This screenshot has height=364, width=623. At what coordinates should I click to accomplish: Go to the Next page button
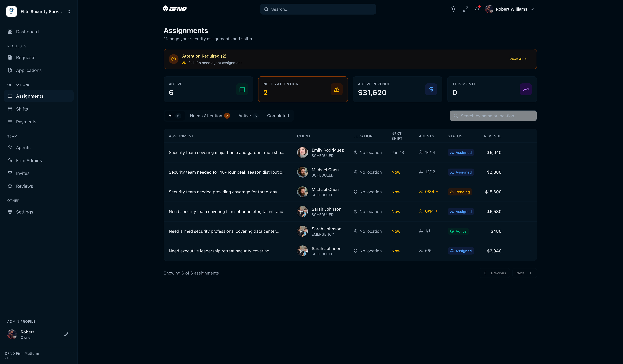[x=524, y=273]
